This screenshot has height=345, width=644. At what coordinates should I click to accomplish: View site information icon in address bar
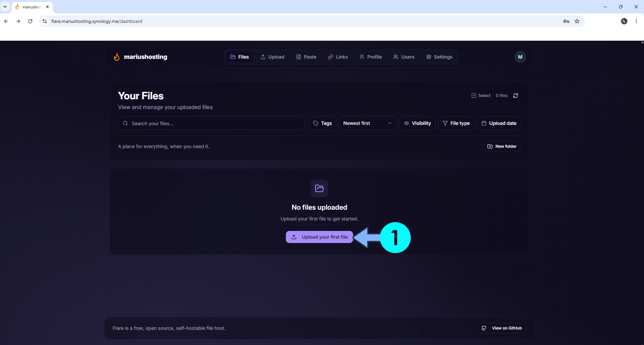tap(44, 21)
